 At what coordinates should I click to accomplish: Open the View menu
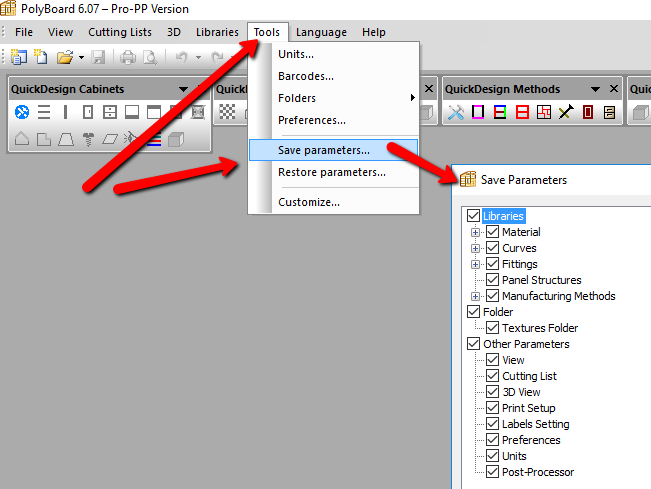pos(60,32)
